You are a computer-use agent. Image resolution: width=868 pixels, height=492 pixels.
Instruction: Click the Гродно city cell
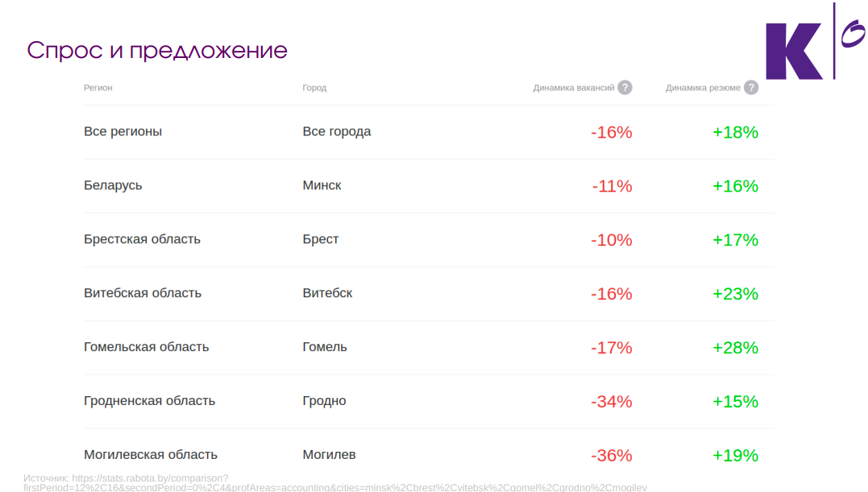(x=324, y=401)
